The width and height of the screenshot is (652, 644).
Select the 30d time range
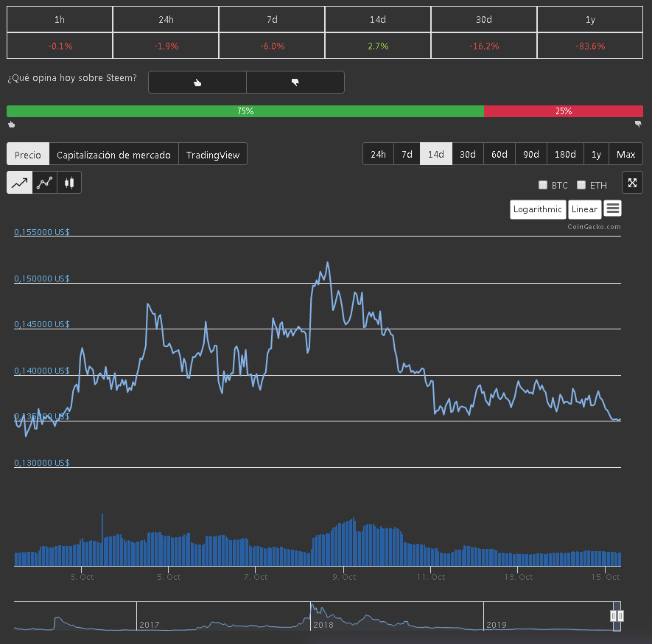pyautogui.click(x=468, y=154)
